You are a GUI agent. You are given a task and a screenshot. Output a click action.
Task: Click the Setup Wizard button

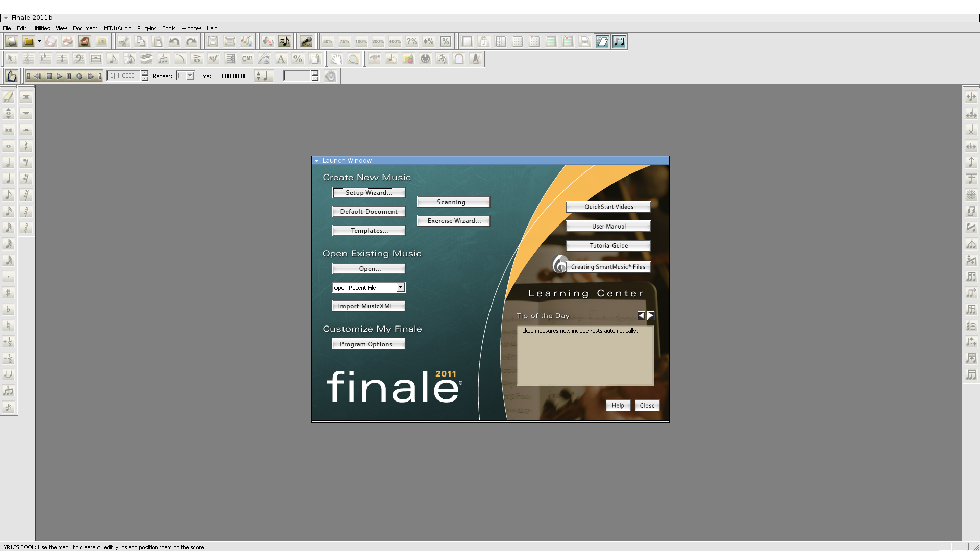pyautogui.click(x=369, y=193)
